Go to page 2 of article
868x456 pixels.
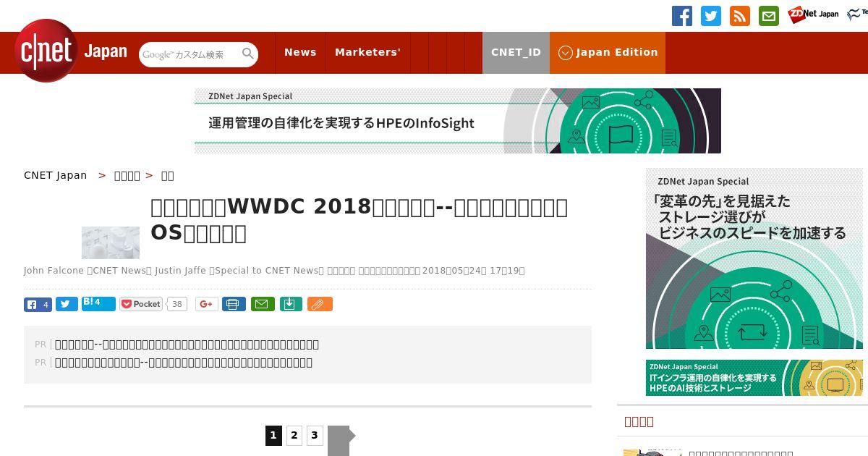pos(294,435)
